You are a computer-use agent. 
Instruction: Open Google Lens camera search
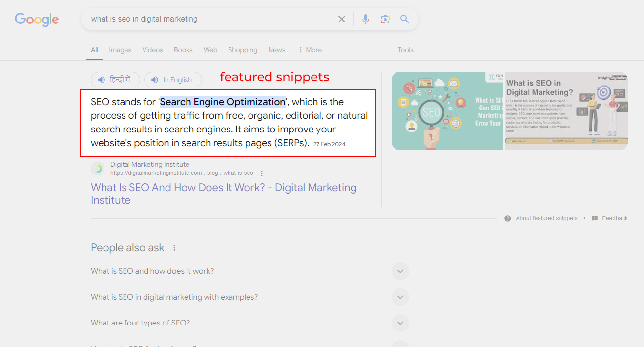tap(385, 19)
